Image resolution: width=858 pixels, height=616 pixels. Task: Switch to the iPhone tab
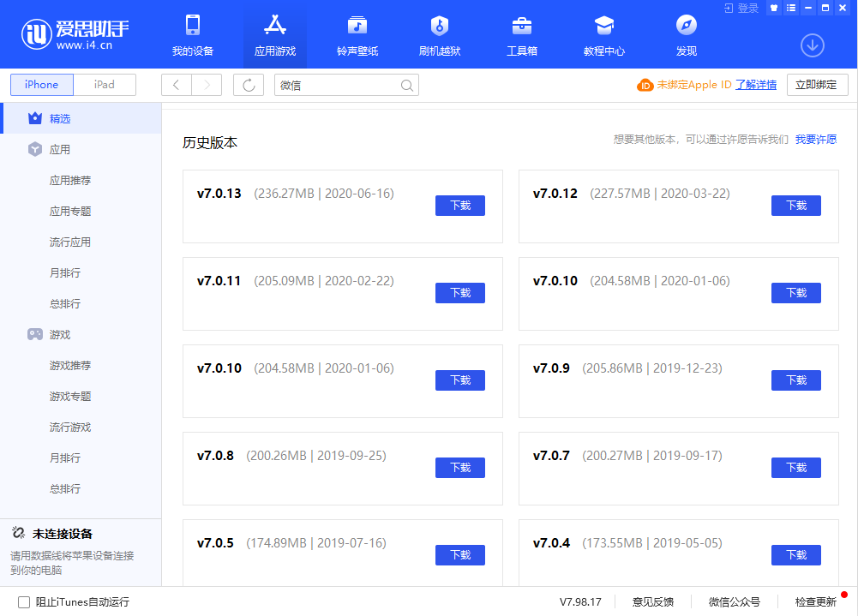[x=42, y=85]
